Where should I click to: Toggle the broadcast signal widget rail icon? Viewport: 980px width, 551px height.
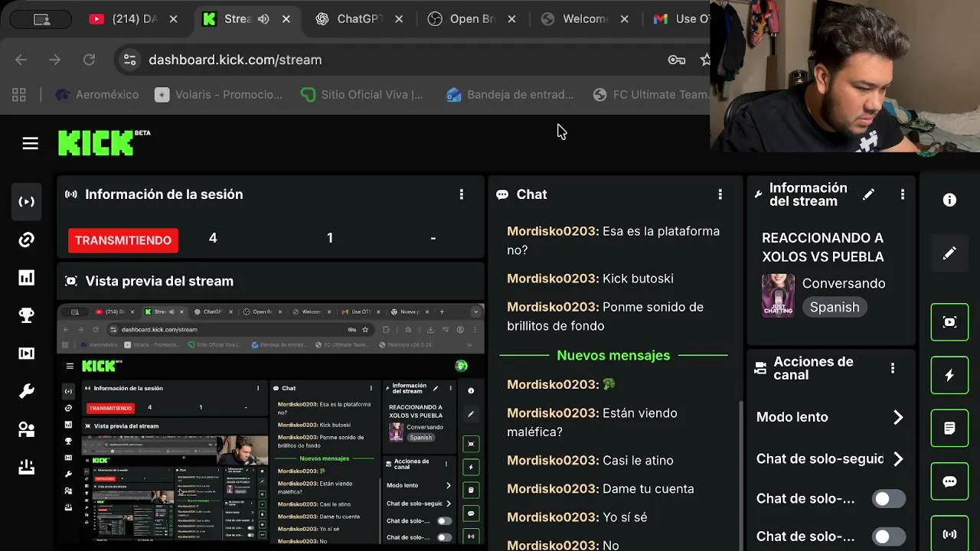pyautogui.click(x=949, y=533)
